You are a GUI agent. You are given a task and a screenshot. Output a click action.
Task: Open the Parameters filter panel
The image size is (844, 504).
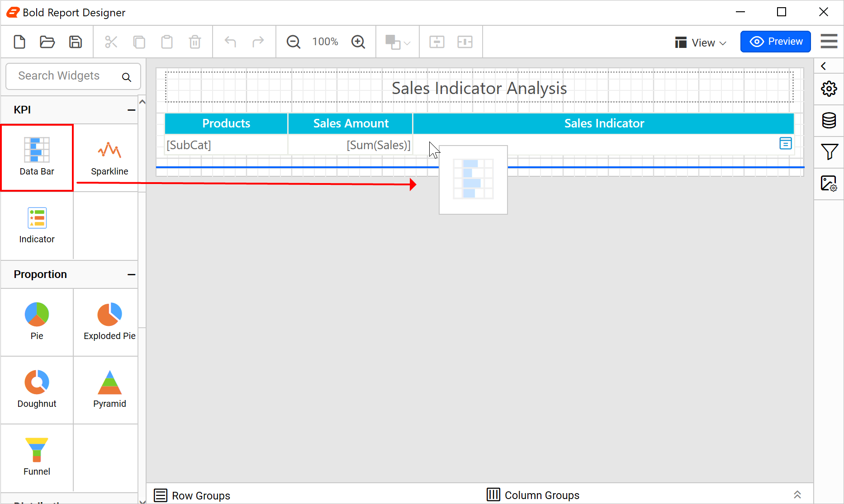click(829, 152)
